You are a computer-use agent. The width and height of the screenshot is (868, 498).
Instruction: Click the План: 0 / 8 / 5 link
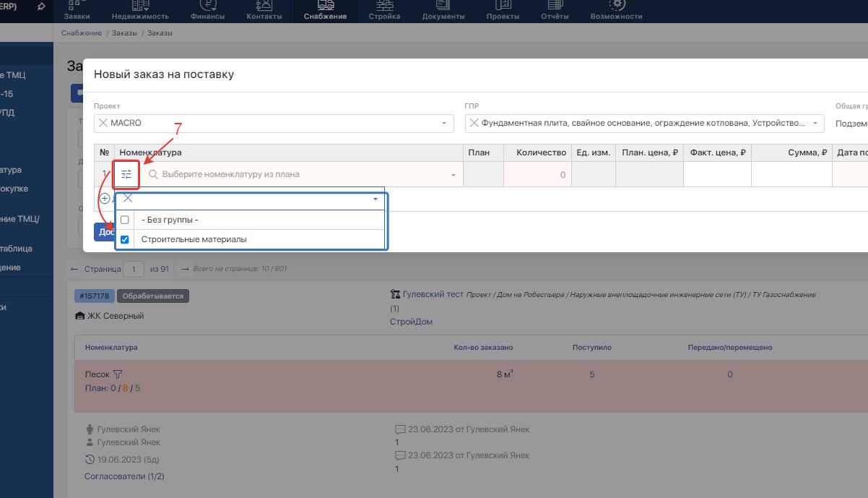pos(113,388)
